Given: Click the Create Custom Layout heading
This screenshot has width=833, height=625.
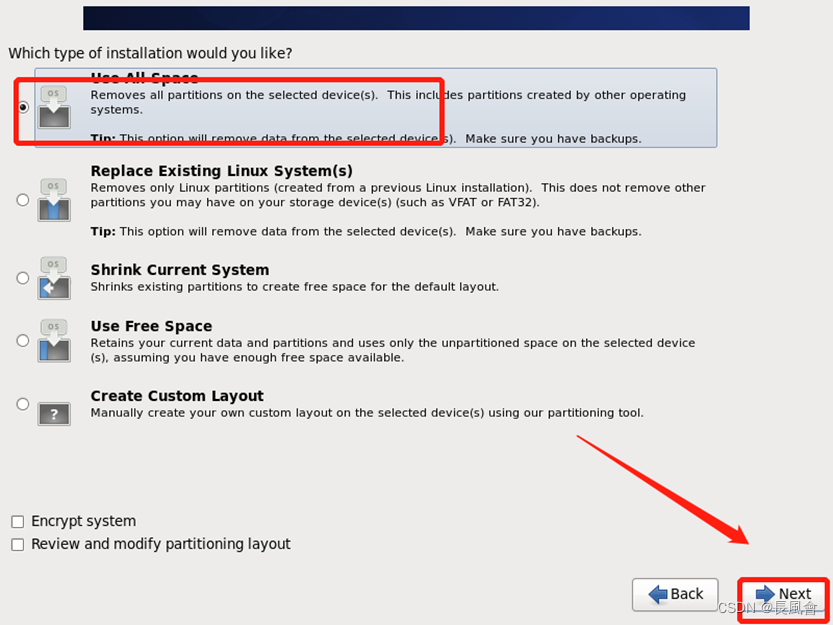Looking at the screenshot, I should pos(177,396).
